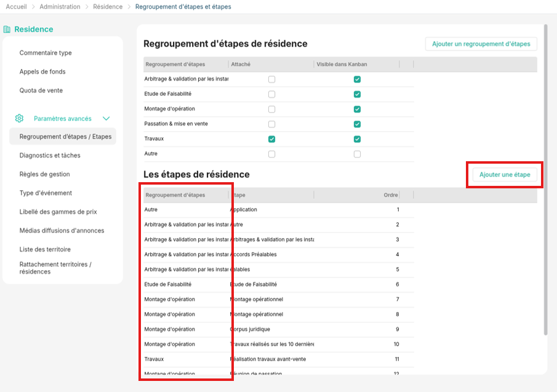
Task: Uncheck Visible dans Kanban for Travaux
Action: pyautogui.click(x=357, y=139)
